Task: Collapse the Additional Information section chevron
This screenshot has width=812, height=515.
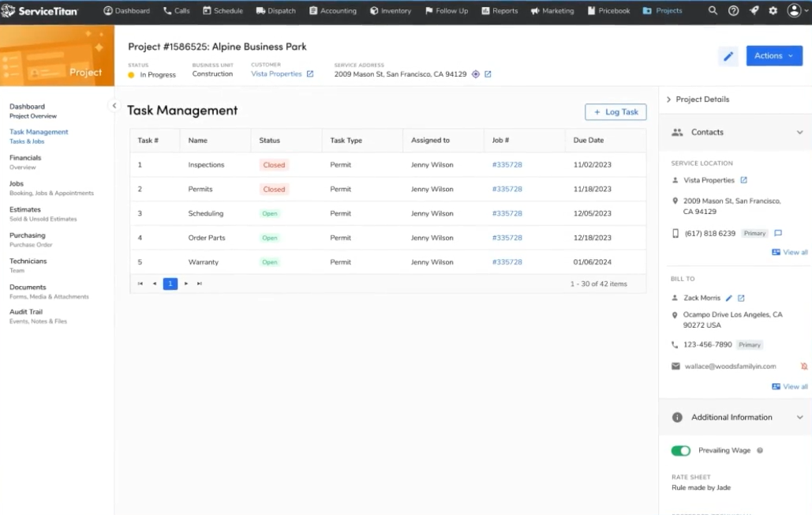Action: (799, 417)
